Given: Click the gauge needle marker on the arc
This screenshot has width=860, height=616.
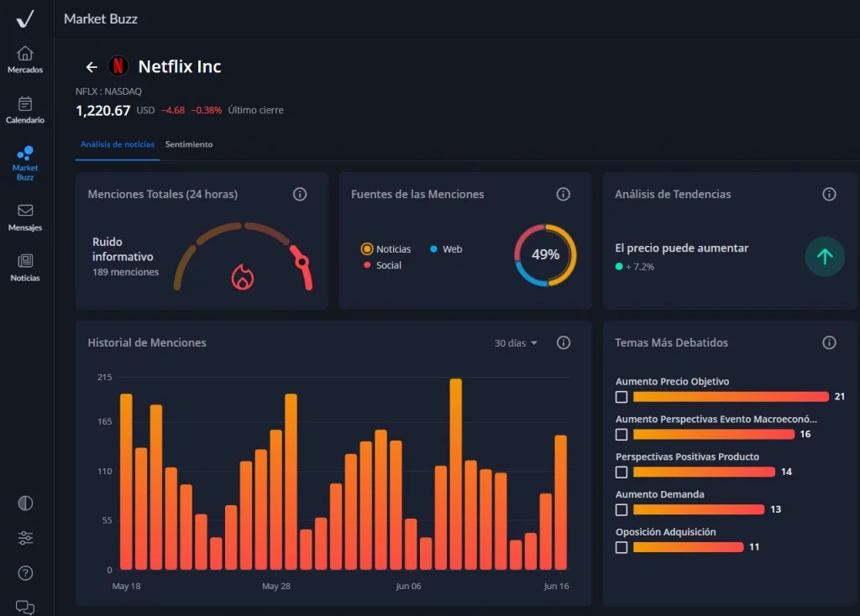Looking at the screenshot, I should (x=302, y=262).
